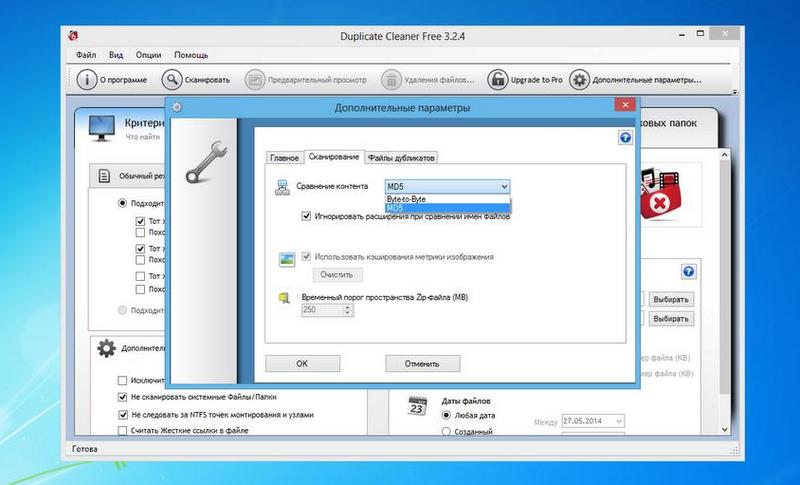800x485 pixels.
Task: Toggle Не следовать за NTFS точек checkbox
Action: point(122,415)
